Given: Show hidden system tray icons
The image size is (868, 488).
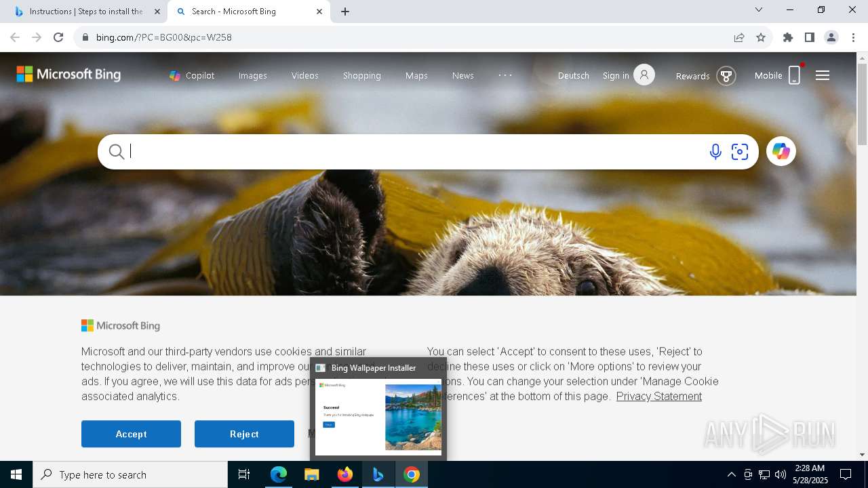Looking at the screenshot, I should [x=732, y=474].
